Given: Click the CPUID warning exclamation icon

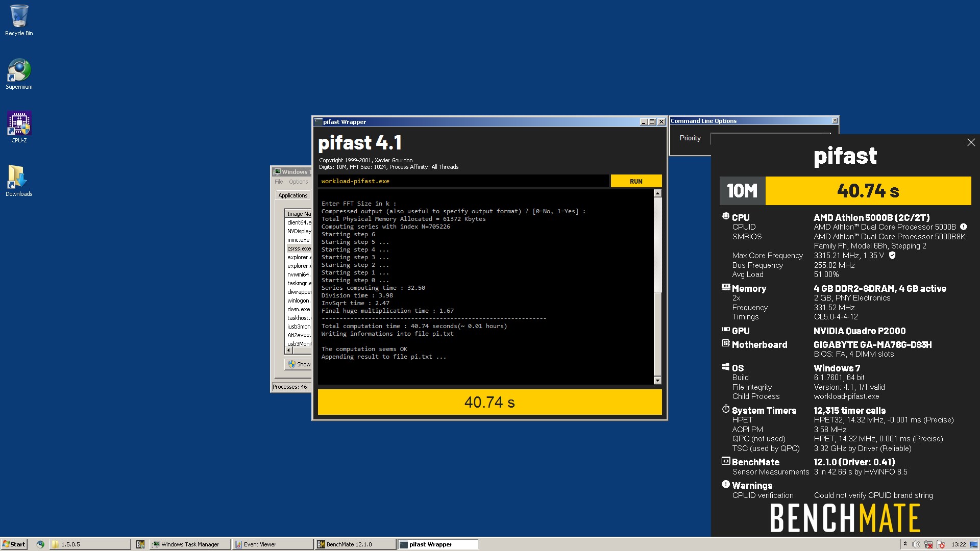Looking at the screenshot, I should 963,227.
